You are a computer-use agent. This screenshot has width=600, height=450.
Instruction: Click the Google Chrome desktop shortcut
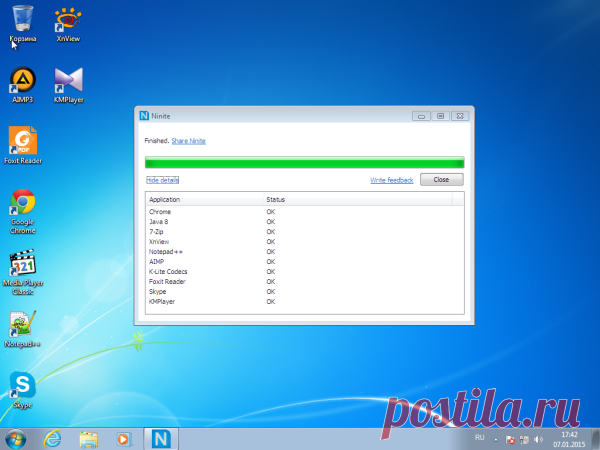[x=23, y=211]
